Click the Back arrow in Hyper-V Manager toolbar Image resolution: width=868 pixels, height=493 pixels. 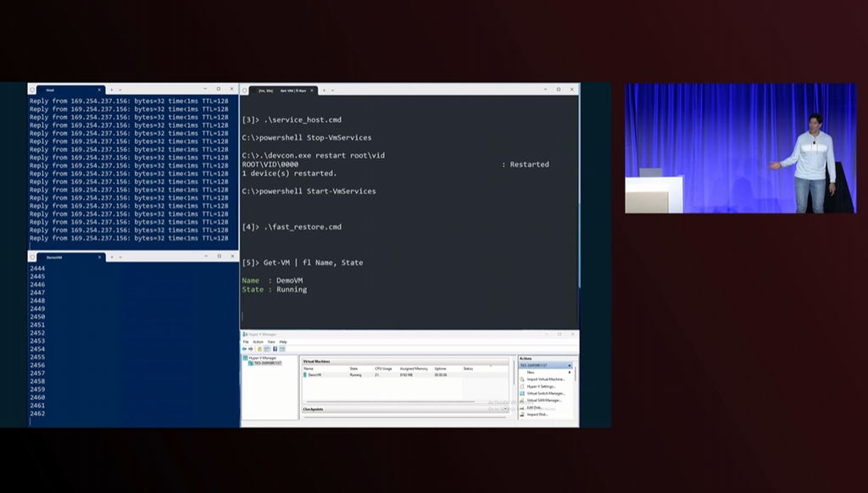point(244,349)
